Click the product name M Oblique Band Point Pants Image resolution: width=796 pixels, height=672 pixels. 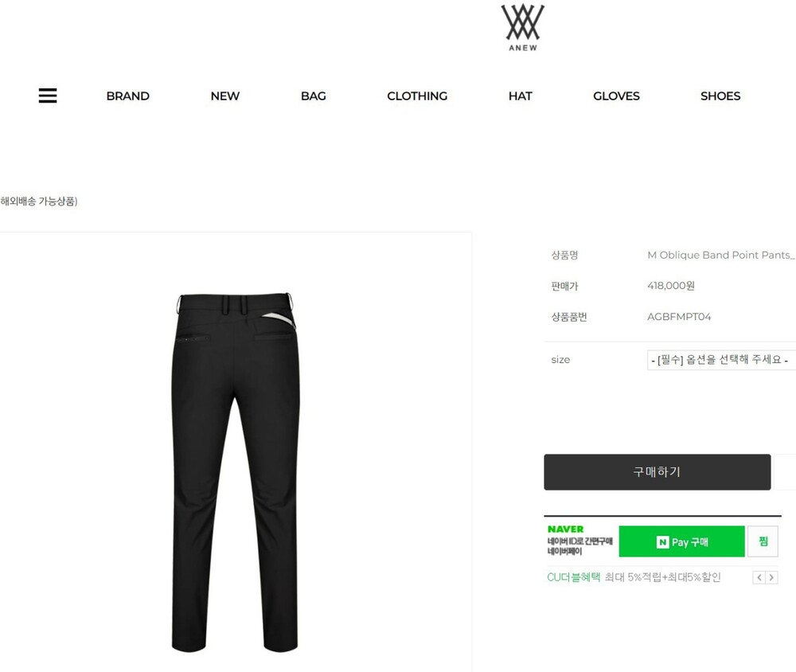point(721,255)
